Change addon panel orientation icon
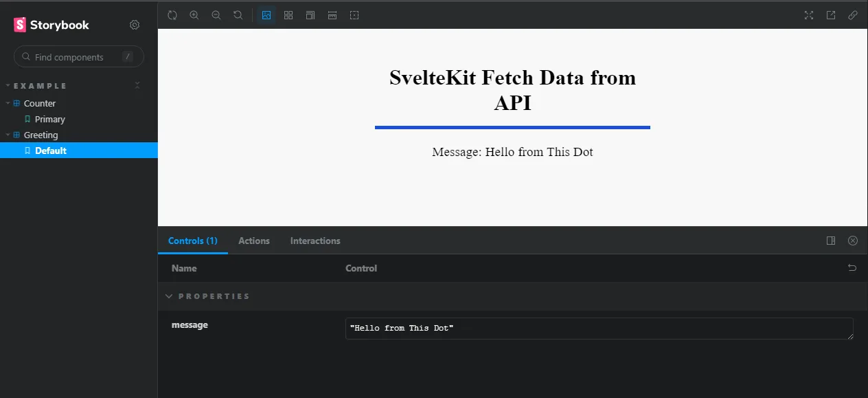 [831, 241]
